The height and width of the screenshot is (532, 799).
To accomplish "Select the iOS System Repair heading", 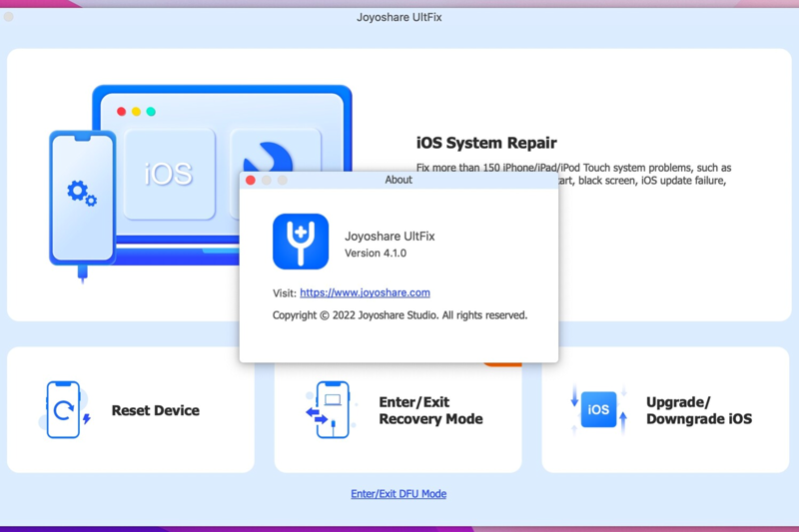I will (486, 143).
